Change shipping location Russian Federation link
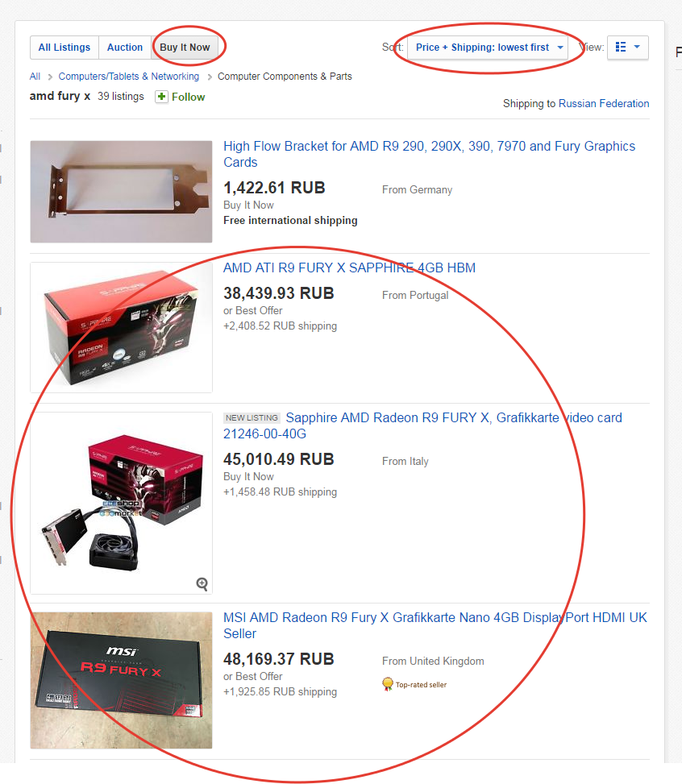 click(604, 103)
